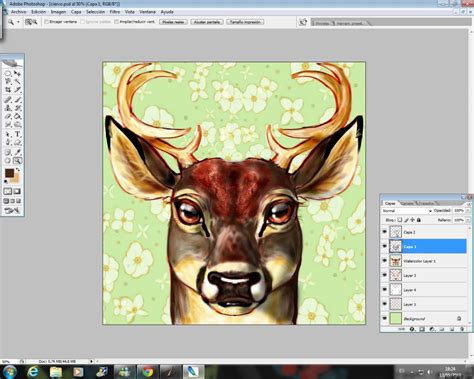Select the Pen tool

click(x=8, y=143)
